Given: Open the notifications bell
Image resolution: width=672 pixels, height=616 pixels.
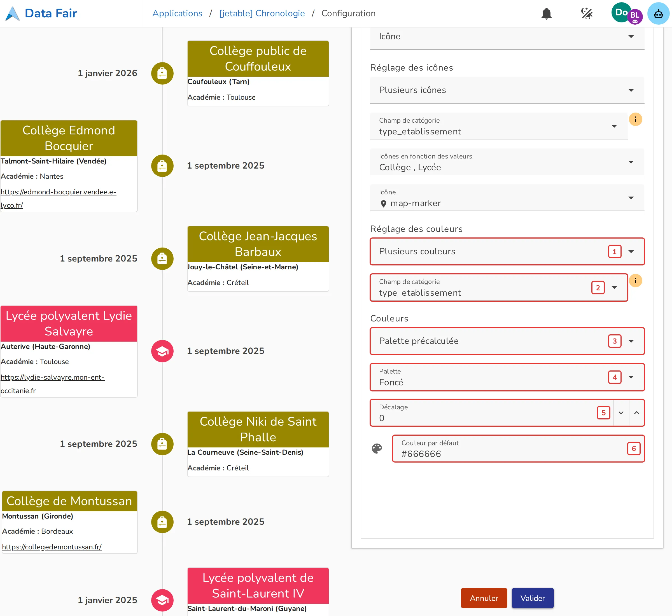Looking at the screenshot, I should tap(546, 14).
